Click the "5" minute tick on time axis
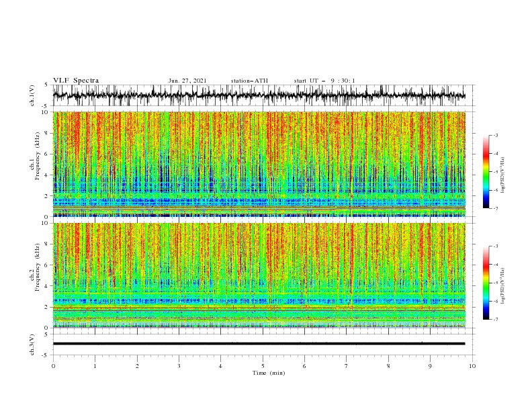This screenshot has height=411, width=532. pos(263,366)
